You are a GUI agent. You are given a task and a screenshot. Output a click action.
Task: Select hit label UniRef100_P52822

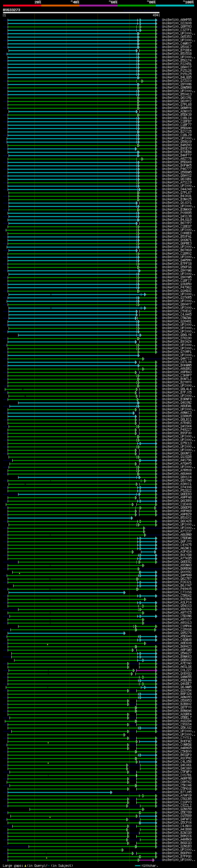tap(177, 491)
